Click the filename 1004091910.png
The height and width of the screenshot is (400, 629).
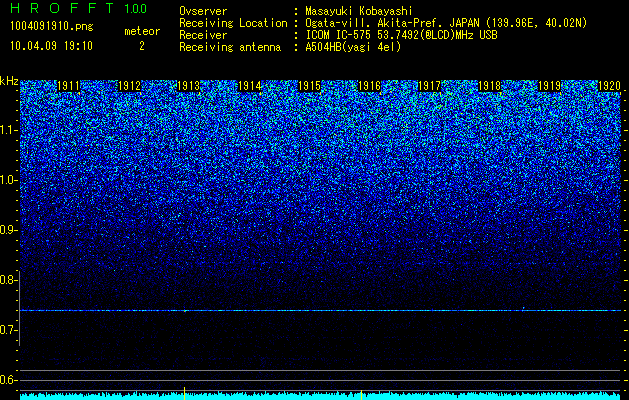(52, 26)
